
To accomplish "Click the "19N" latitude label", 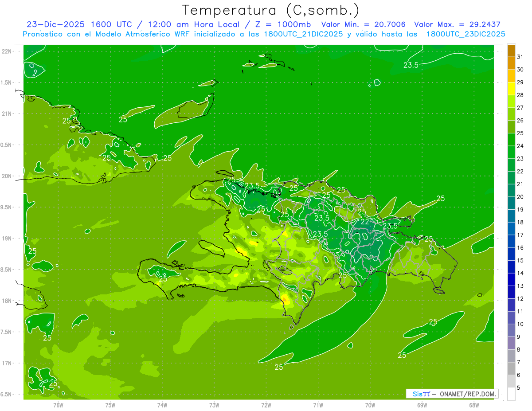I will 8,239.
